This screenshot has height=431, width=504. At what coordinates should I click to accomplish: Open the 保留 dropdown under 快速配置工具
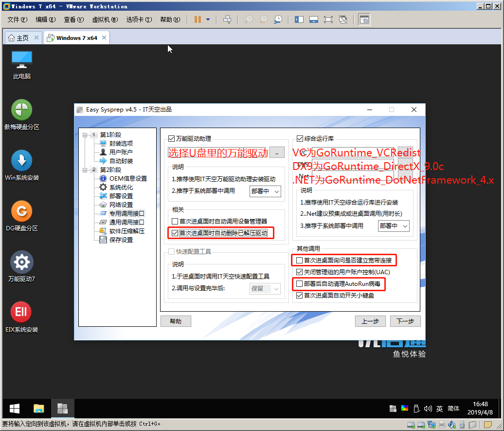[265, 289]
